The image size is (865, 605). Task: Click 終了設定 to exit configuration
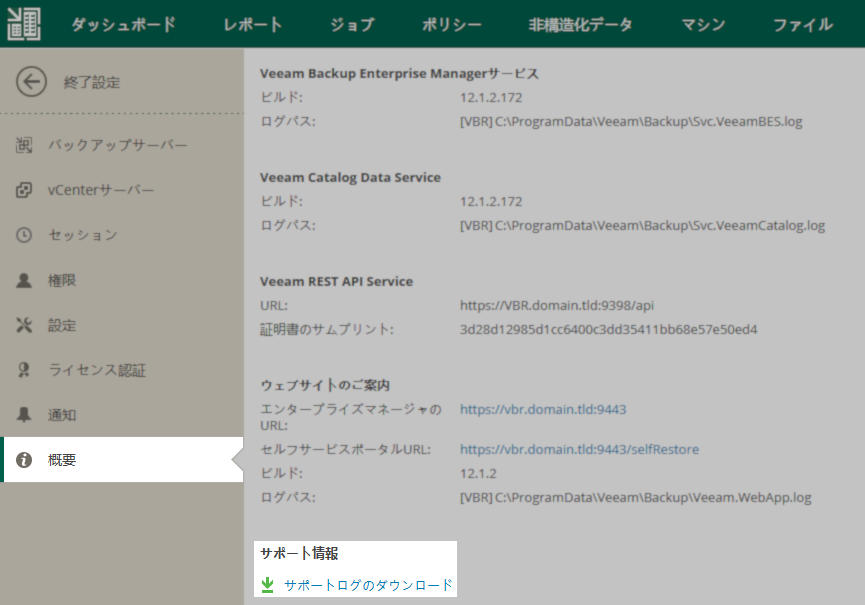click(x=92, y=82)
